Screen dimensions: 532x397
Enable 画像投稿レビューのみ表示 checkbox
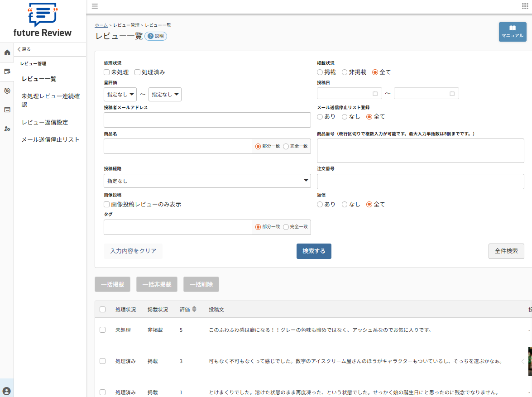(106, 204)
